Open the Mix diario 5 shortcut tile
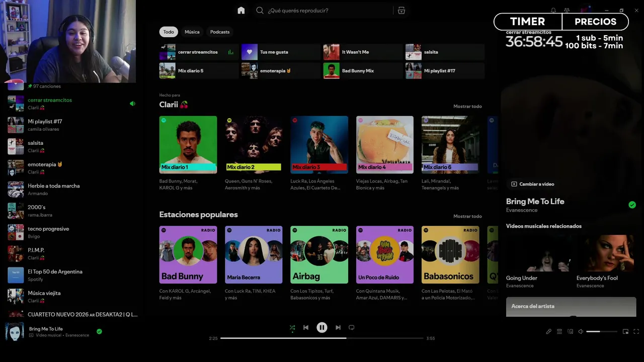 199,71
